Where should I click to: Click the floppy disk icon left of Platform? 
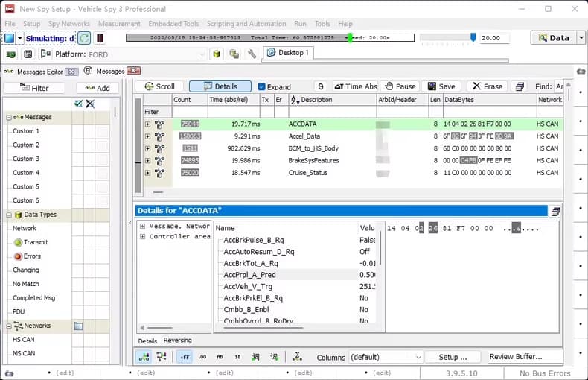[28, 54]
